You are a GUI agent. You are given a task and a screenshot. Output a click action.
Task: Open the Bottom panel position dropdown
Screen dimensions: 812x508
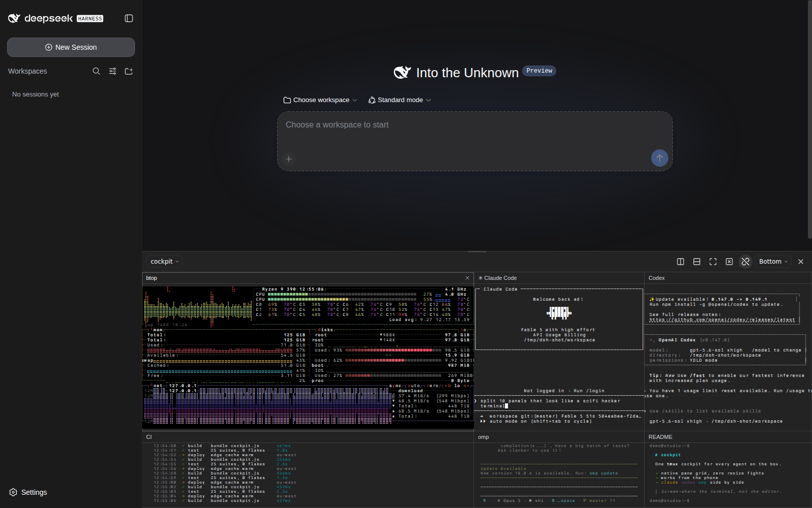click(x=773, y=262)
